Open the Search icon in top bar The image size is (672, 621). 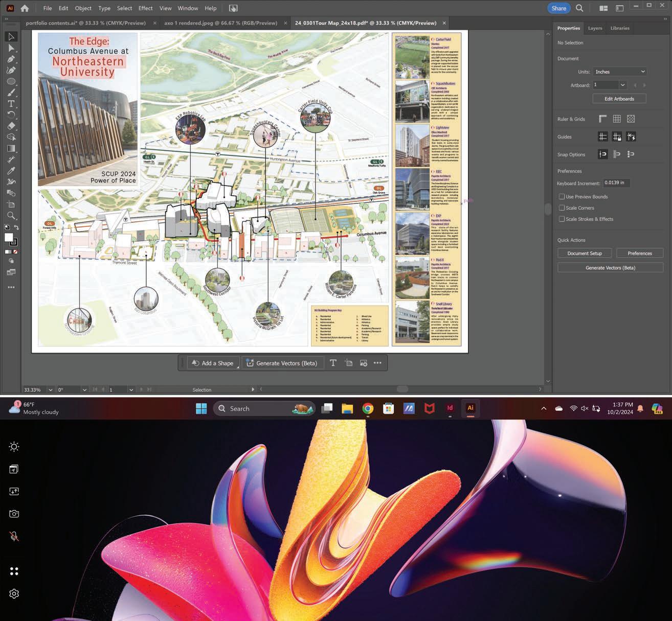[579, 8]
